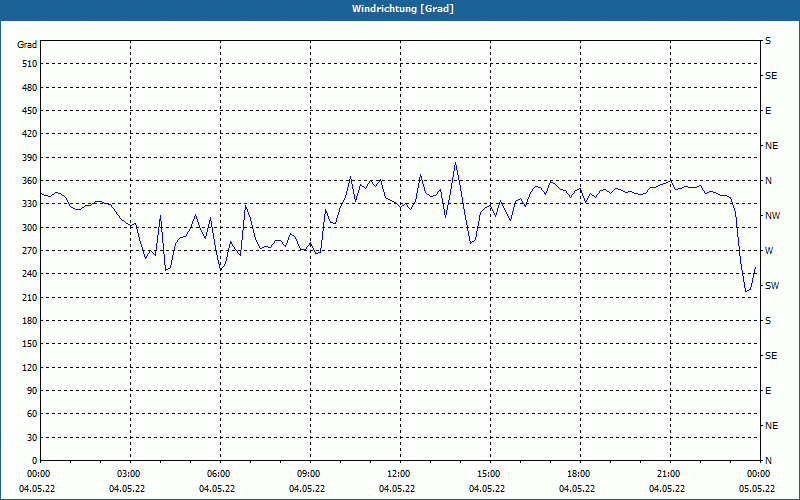Select the 90 y-axis value
This screenshot has width=800, height=500.
[32, 391]
